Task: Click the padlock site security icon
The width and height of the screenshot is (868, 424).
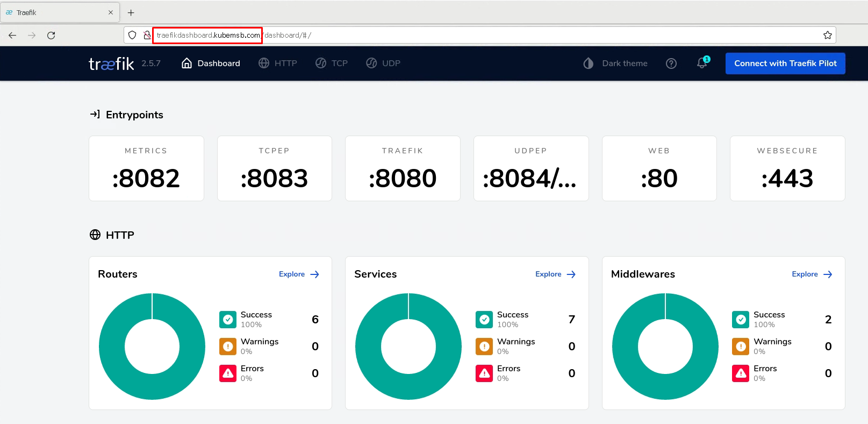Action: (x=147, y=36)
